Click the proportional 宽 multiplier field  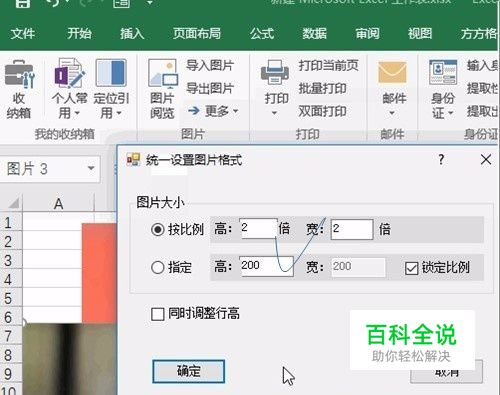(x=352, y=229)
